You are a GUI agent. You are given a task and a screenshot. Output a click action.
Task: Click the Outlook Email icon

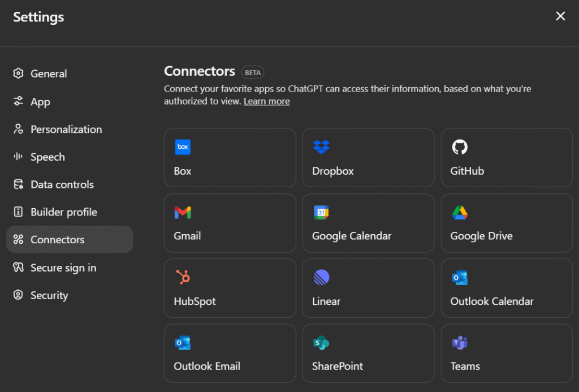tap(183, 343)
